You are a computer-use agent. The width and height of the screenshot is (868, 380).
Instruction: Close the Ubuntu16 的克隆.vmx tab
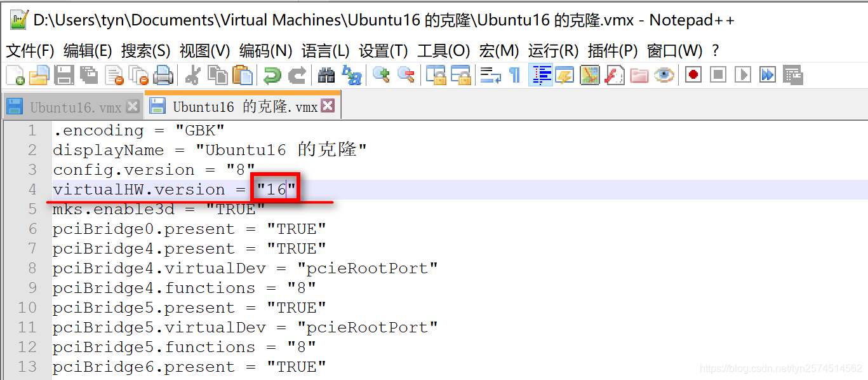pyautogui.click(x=327, y=105)
